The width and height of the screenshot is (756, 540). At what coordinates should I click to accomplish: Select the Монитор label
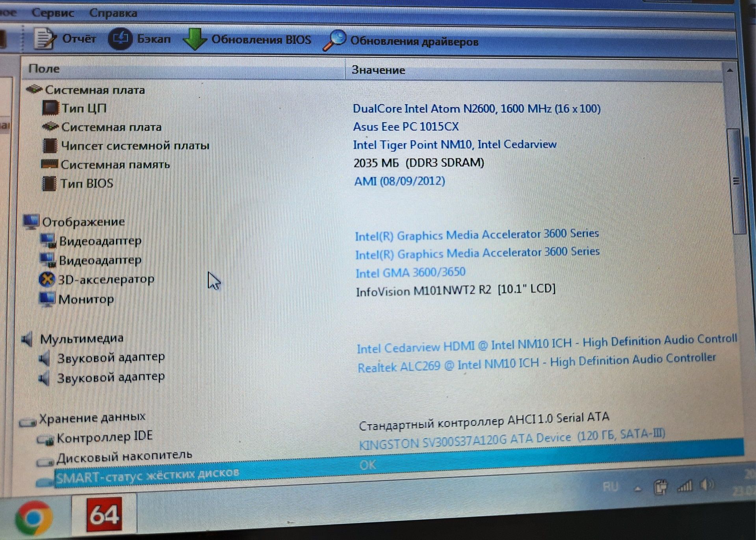tap(86, 299)
